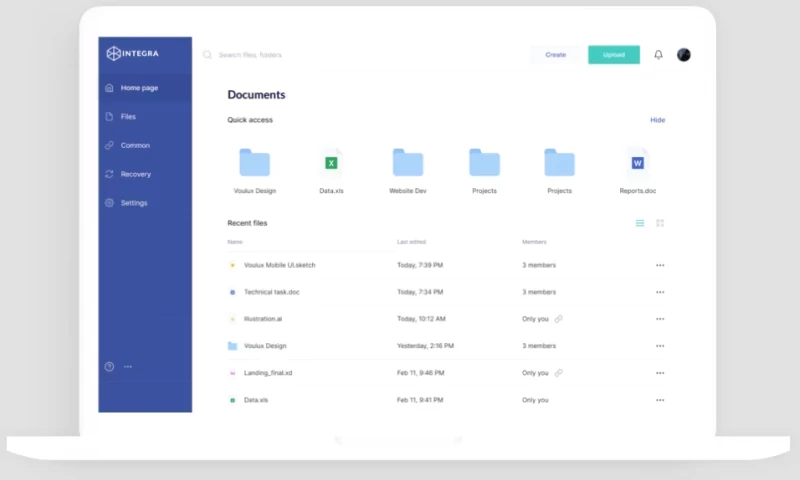The width and height of the screenshot is (800, 480).
Task: Click Only you for Data.xls row
Action: pos(535,400)
